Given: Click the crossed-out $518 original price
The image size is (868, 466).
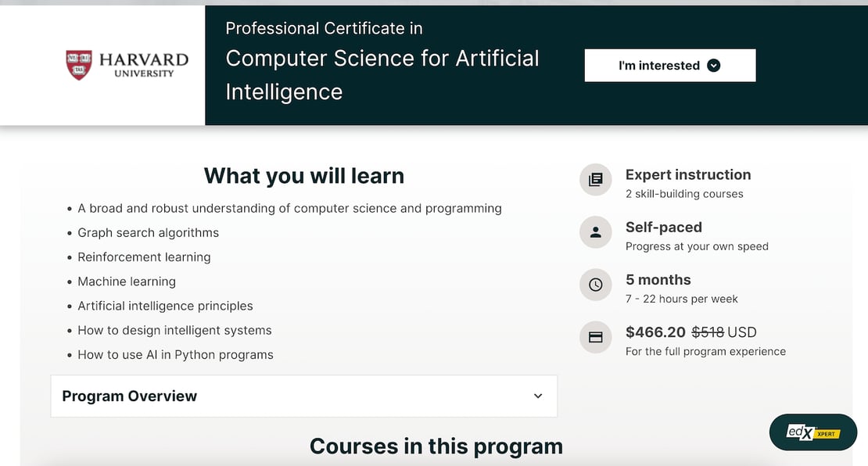Looking at the screenshot, I should click(708, 332).
